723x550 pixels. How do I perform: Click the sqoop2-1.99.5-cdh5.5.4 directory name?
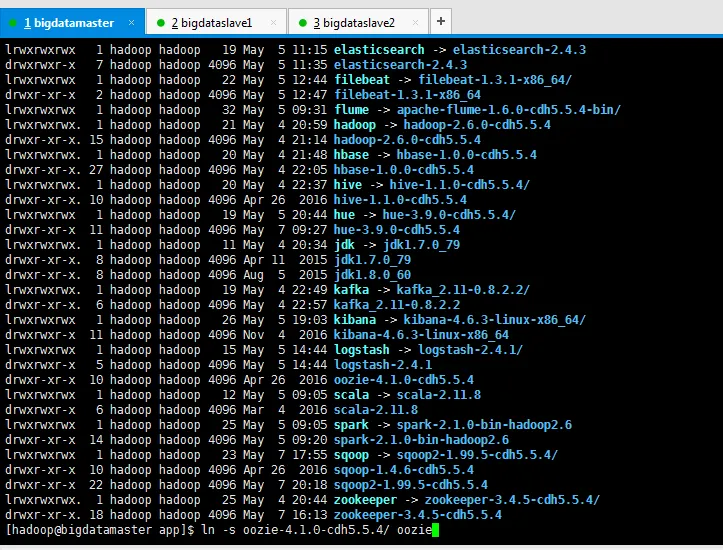(410, 485)
